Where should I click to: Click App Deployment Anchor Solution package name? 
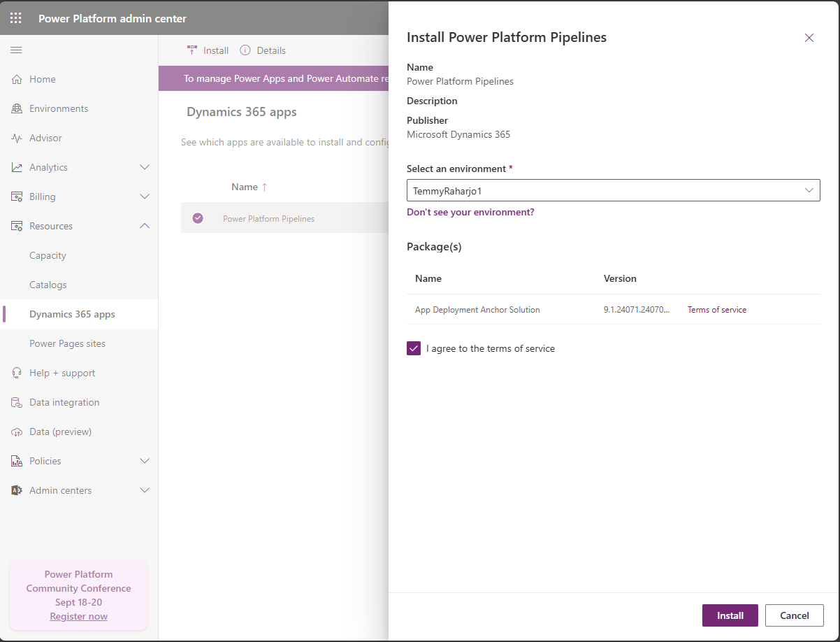477,309
